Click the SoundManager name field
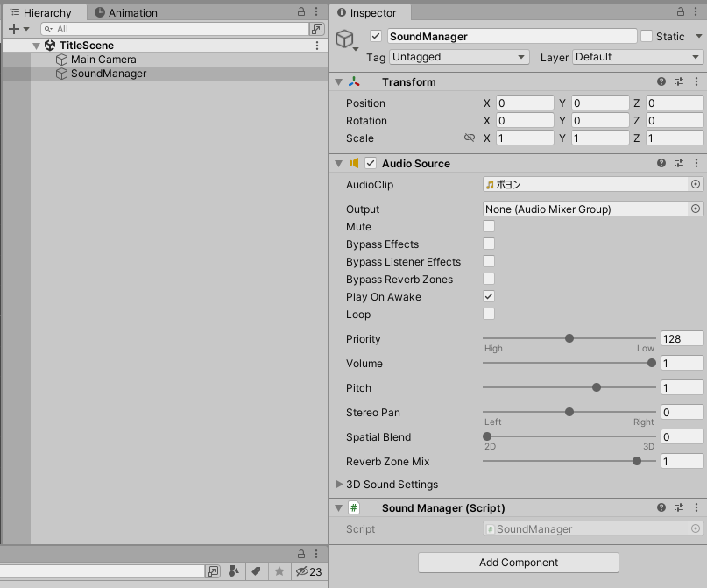Viewport: 707px width, 588px height. (512, 36)
